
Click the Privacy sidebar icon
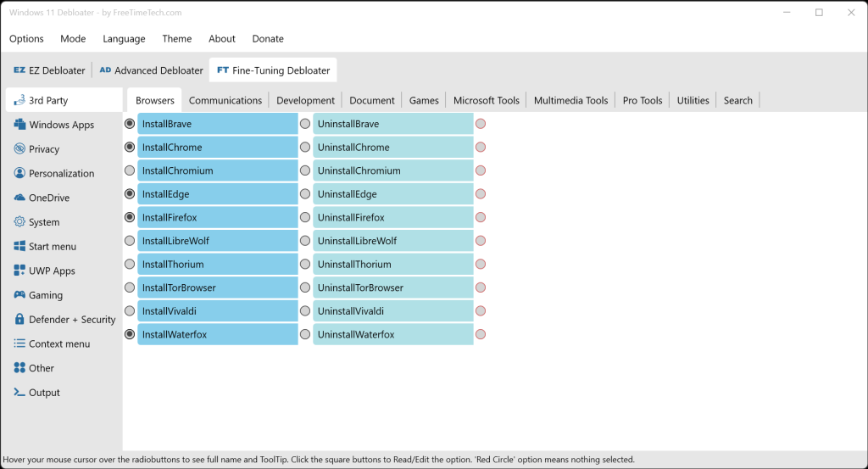(19, 149)
